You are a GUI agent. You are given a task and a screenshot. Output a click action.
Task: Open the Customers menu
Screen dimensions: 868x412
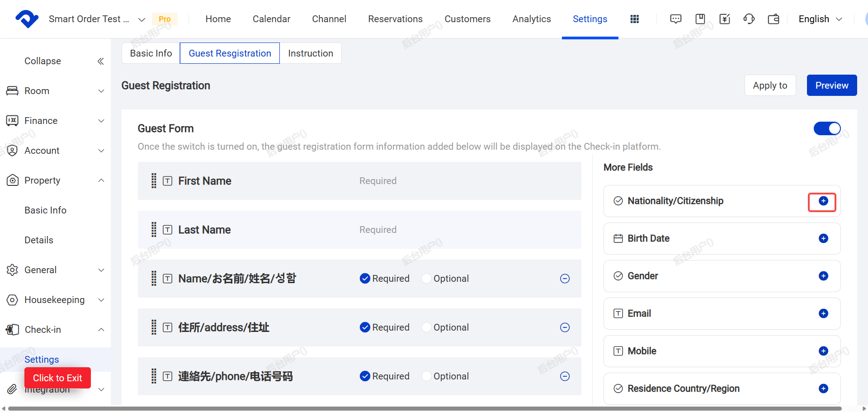[x=467, y=19]
